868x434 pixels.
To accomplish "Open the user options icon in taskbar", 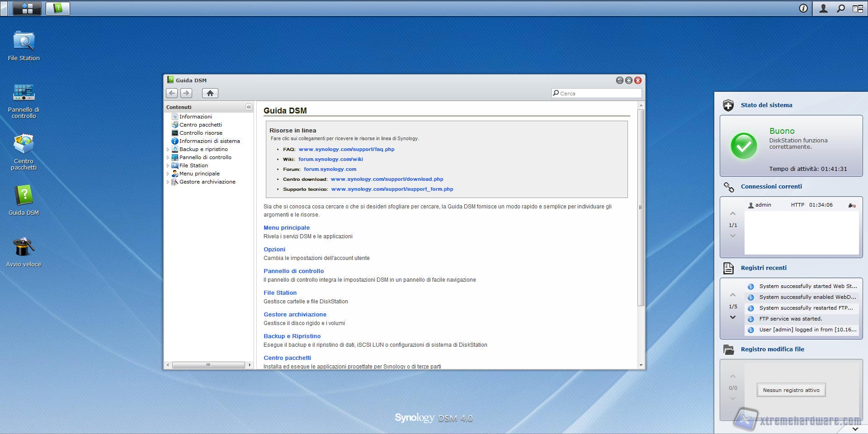I will click(823, 8).
